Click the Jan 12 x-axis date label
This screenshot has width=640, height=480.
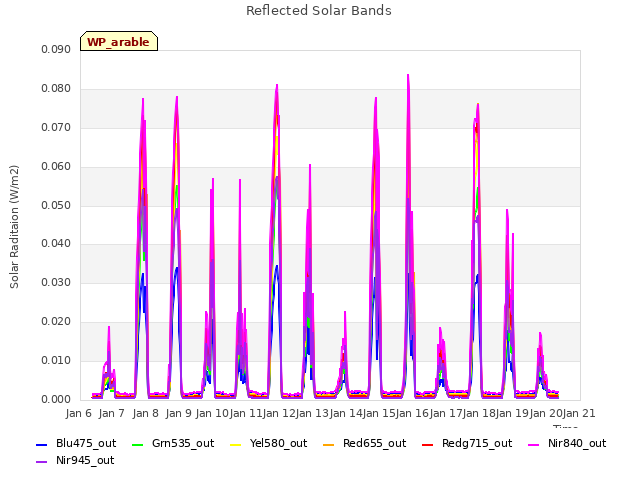click(x=279, y=413)
